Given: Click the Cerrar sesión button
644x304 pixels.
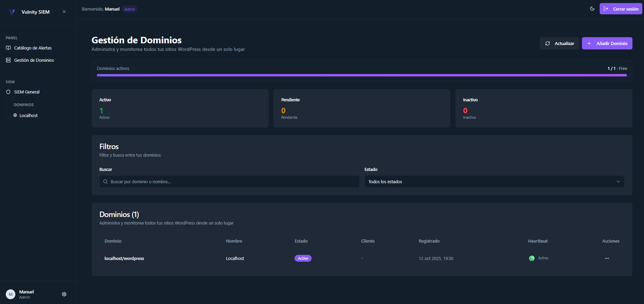Looking at the screenshot, I should tap(621, 9).
